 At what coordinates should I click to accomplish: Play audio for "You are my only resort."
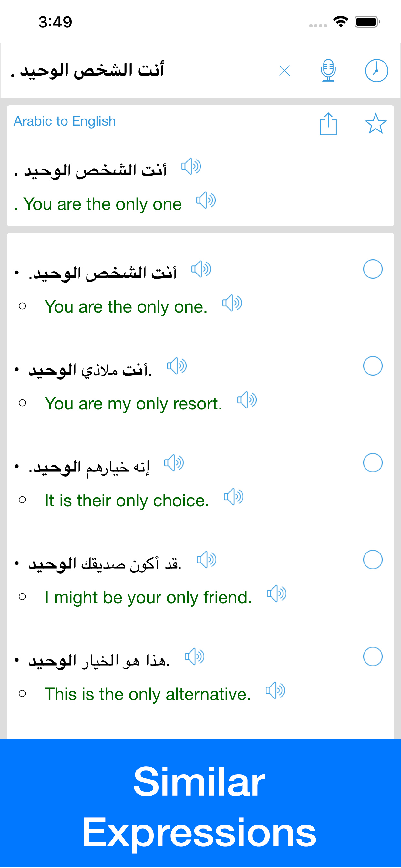[247, 400]
